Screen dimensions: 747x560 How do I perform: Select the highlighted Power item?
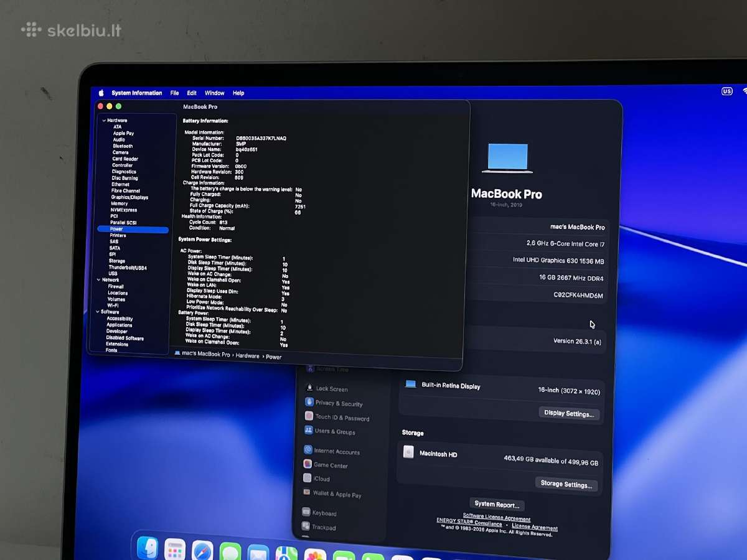coord(133,229)
